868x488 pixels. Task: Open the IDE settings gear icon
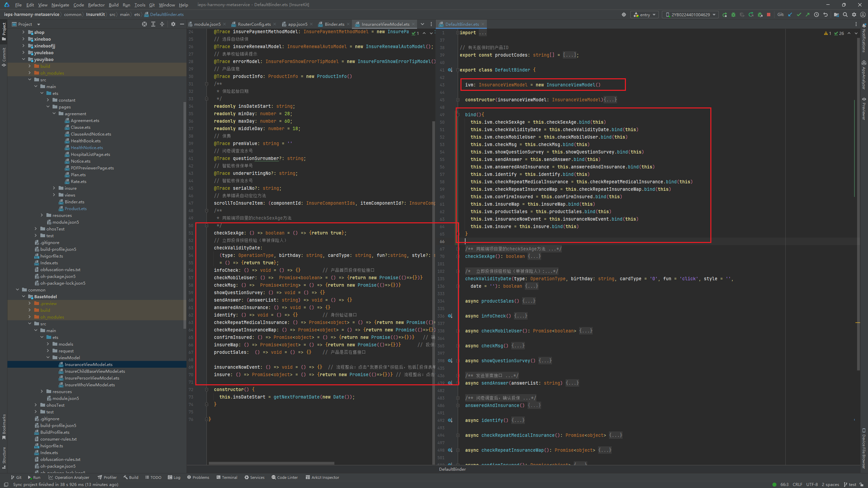click(854, 15)
